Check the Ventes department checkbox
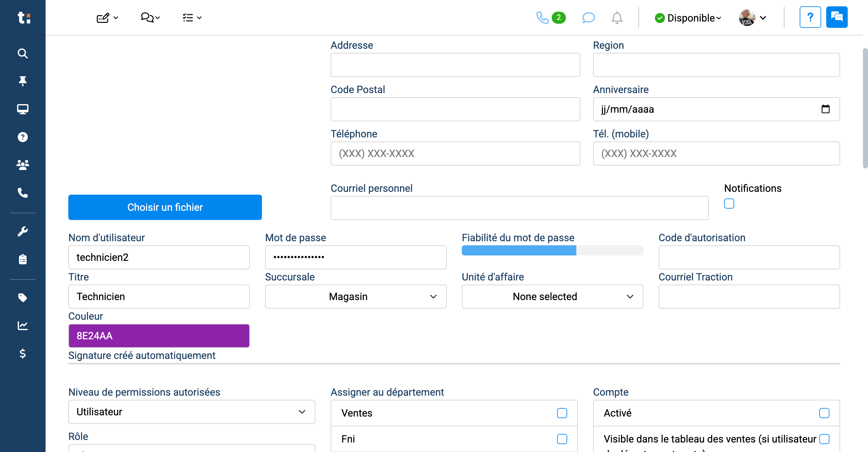 click(562, 413)
